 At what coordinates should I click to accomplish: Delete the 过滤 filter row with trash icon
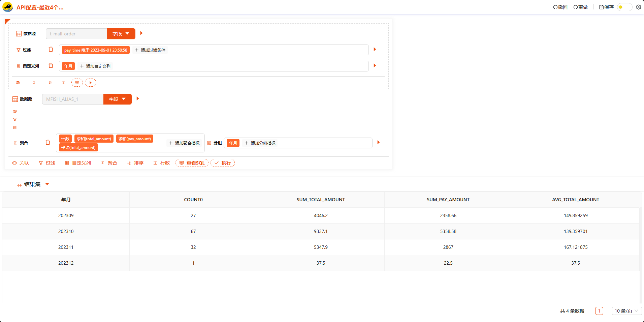(x=51, y=50)
